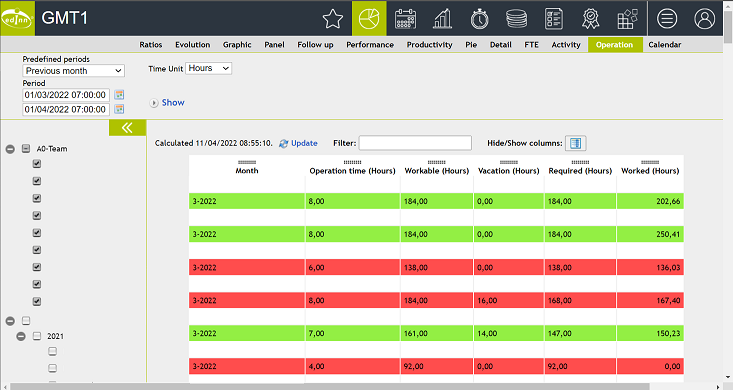Click the horizontal scrollbar at bottom
733x390 pixels.
pos(330,386)
